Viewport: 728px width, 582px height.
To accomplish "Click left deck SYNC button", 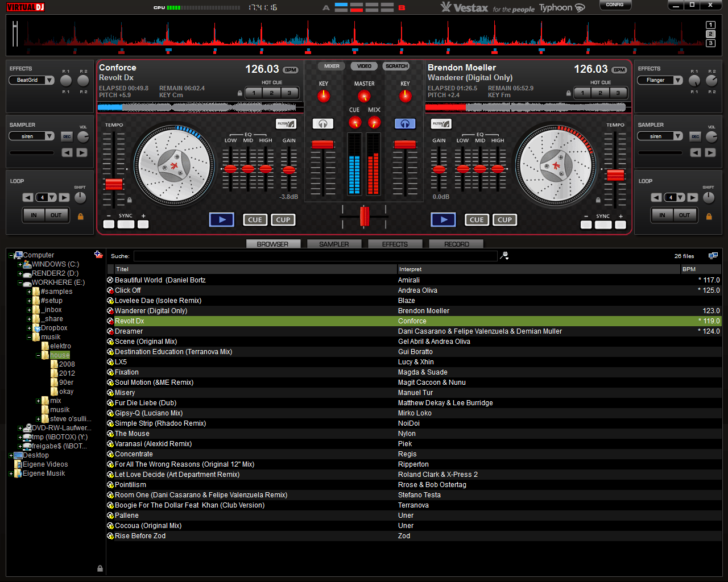I will 126,225.
